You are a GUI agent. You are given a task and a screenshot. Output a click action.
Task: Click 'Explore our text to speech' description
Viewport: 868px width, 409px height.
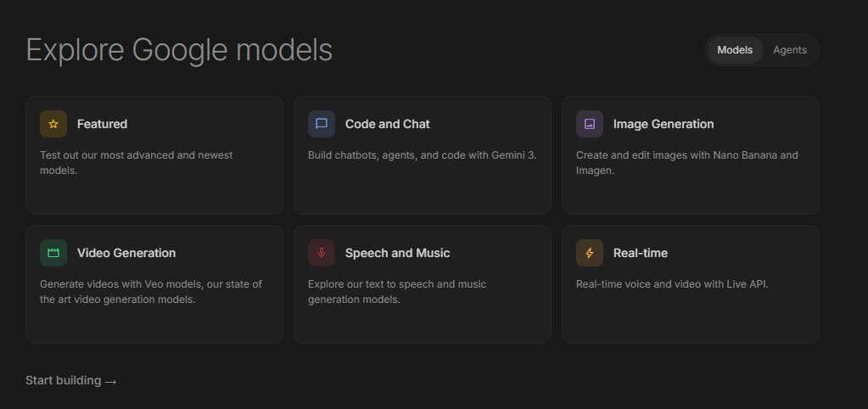pyautogui.click(x=397, y=292)
